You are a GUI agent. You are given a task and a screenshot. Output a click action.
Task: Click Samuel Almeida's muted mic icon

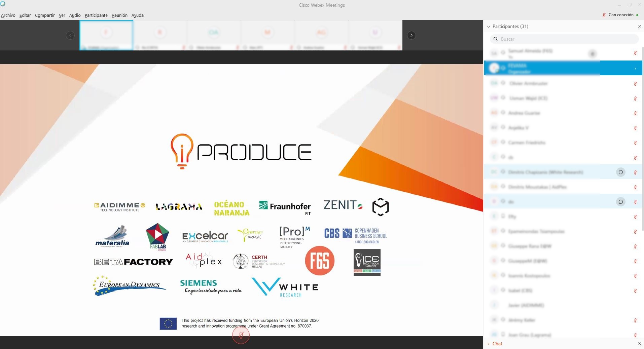point(635,53)
